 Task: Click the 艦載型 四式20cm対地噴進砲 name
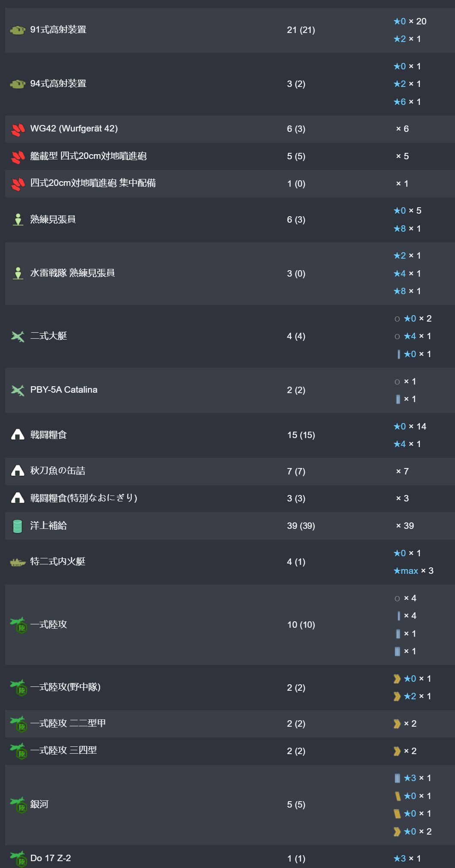coord(88,156)
